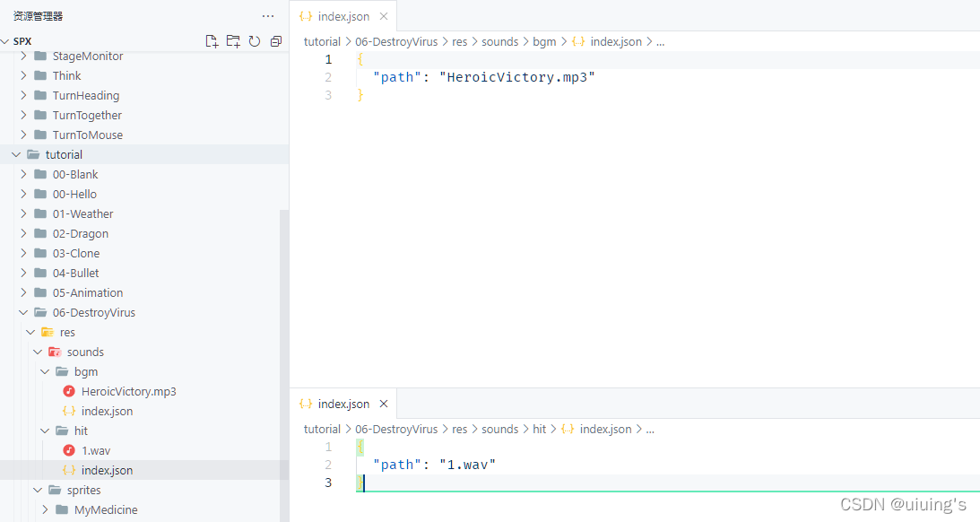Select the 05-Animation folder
The image size is (980, 522).
[144, 292]
